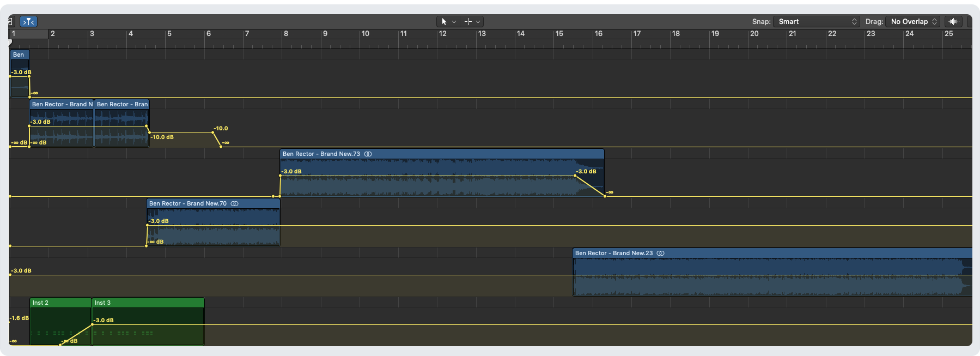Screen dimensions: 980x356
Task: Toggle the Catch Playhead button
Action: click(x=28, y=22)
